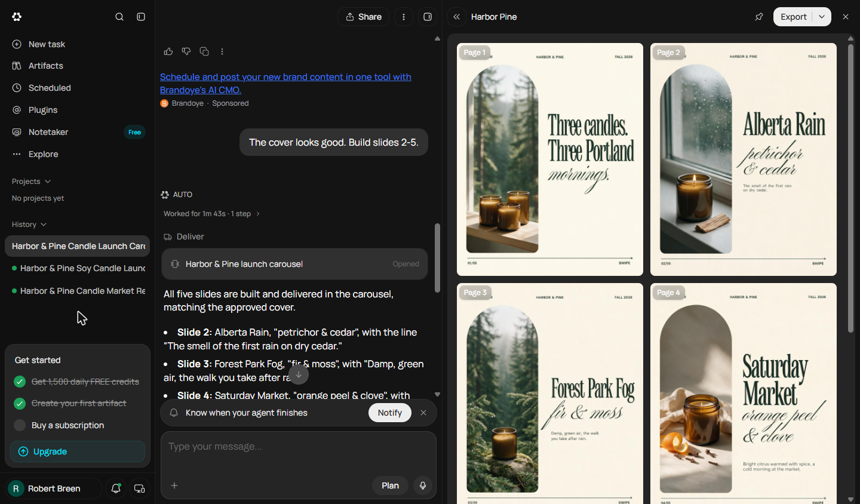
Task: Pin the Harbor Pine artifact
Action: pyautogui.click(x=759, y=17)
